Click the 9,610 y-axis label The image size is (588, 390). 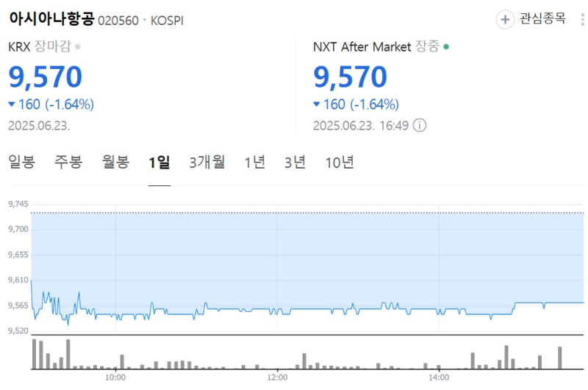18,280
